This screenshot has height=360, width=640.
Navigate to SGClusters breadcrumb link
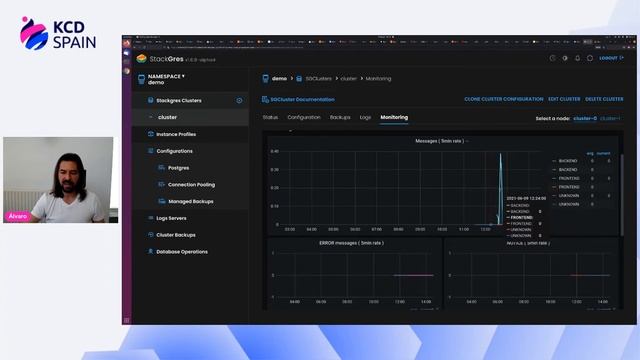[x=318, y=78]
